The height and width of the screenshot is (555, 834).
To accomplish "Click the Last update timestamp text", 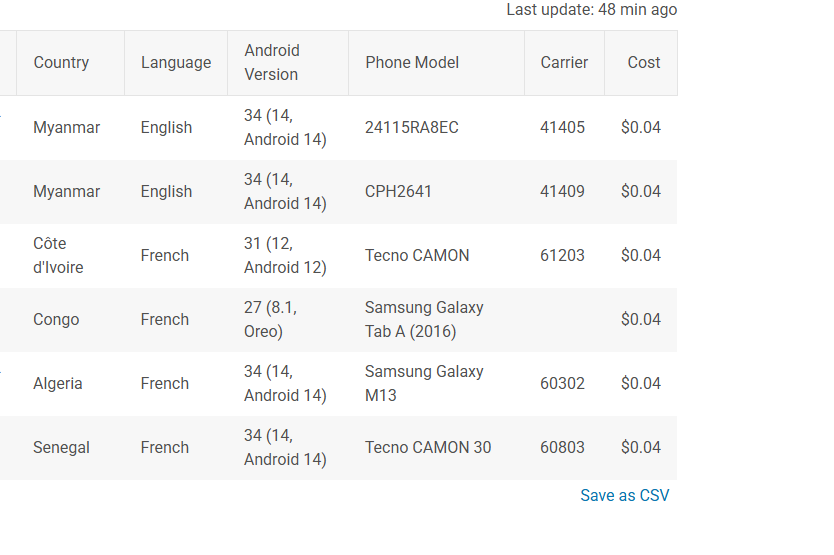I will (591, 10).
